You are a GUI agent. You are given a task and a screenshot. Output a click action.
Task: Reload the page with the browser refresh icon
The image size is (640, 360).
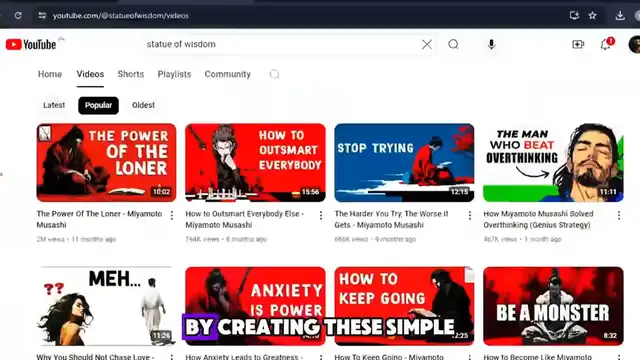click(18, 16)
